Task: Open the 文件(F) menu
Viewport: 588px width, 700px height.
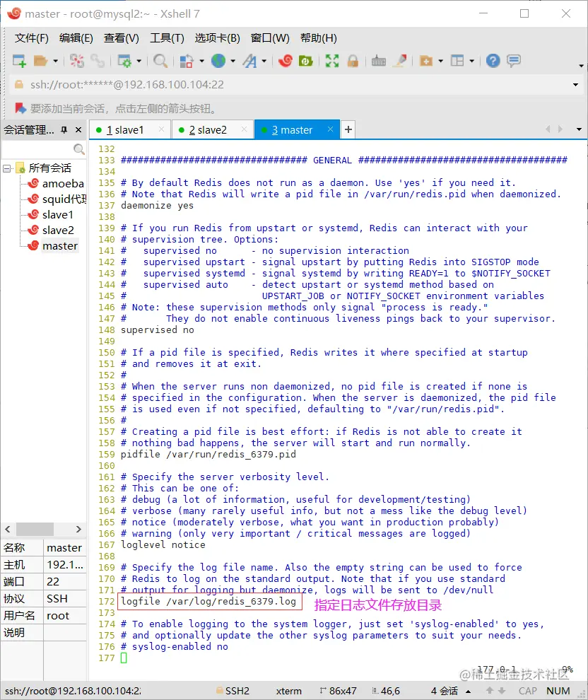Action: tap(31, 38)
